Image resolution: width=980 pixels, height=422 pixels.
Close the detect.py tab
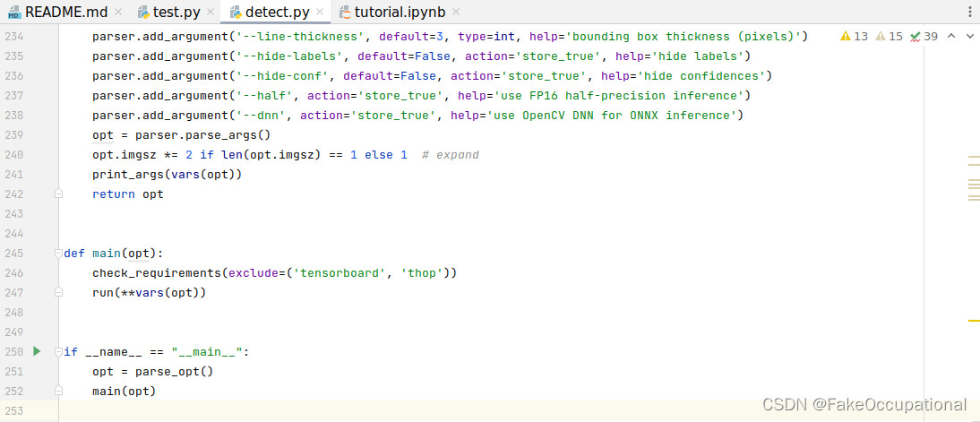[x=320, y=12]
